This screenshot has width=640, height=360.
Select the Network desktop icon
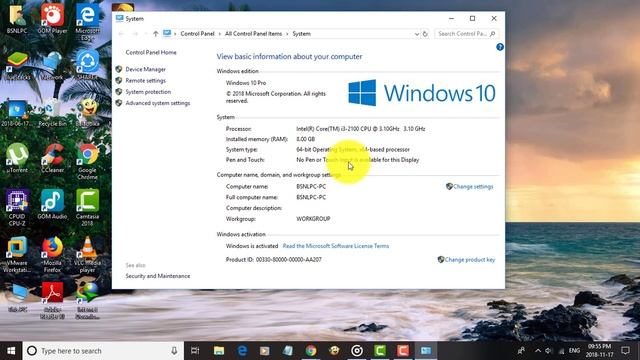click(52, 65)
